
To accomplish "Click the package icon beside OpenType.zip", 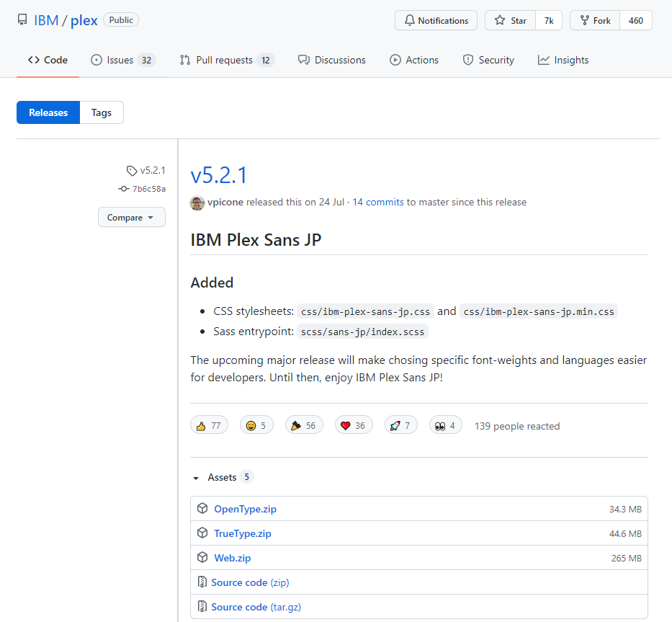I will 202,508.
